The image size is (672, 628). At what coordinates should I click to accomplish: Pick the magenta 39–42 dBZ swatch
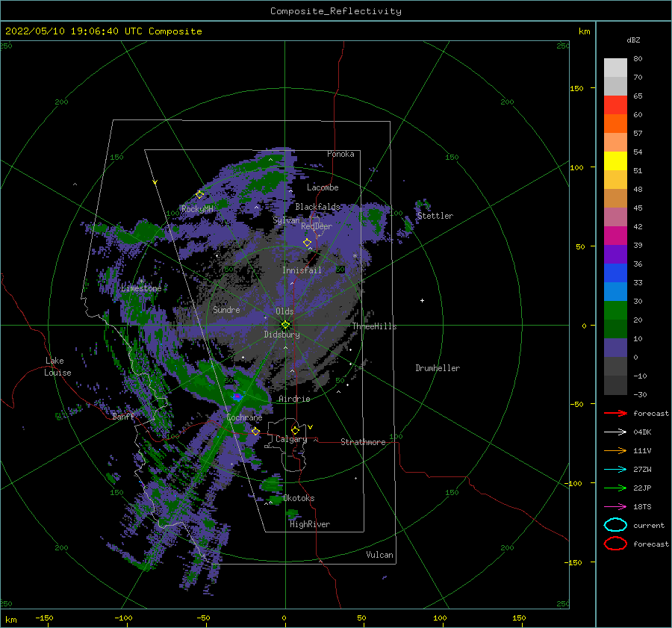[x=615, y=236]
